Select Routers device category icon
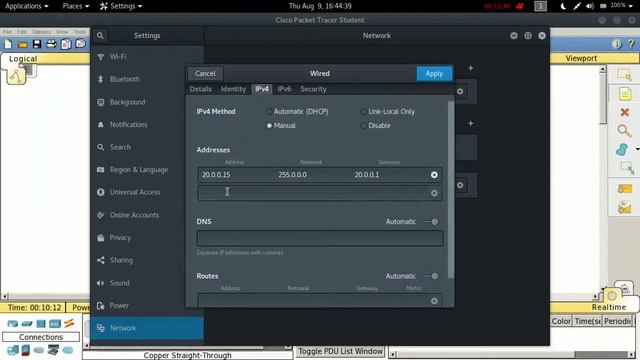The width and height of the screenshot is (640, 360). [x=13, y=324]
